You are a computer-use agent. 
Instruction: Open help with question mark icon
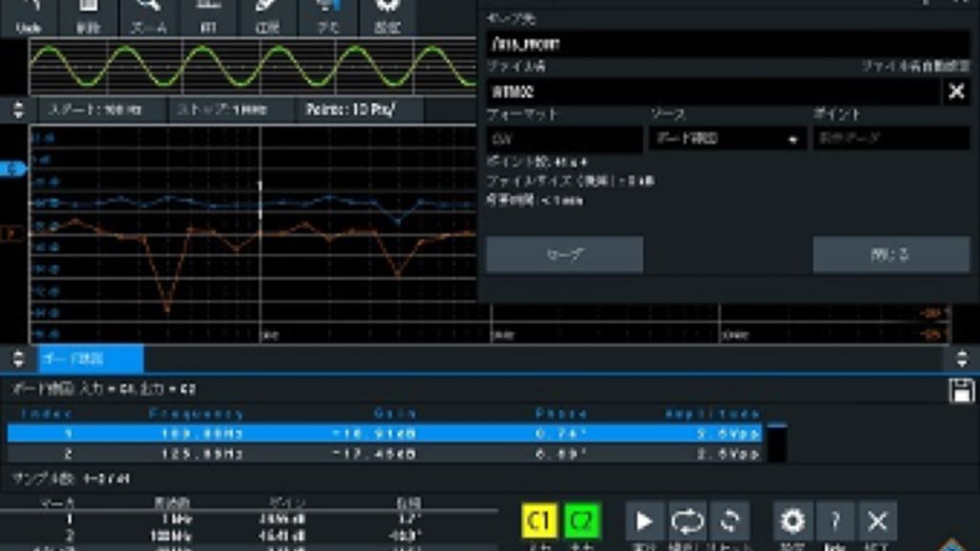tap(835, 521)
